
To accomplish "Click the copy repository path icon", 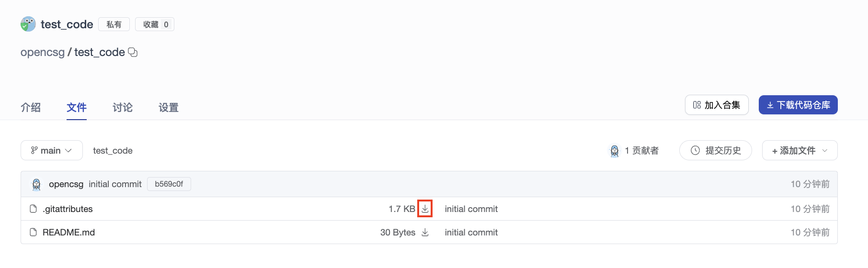I will 133,52.
